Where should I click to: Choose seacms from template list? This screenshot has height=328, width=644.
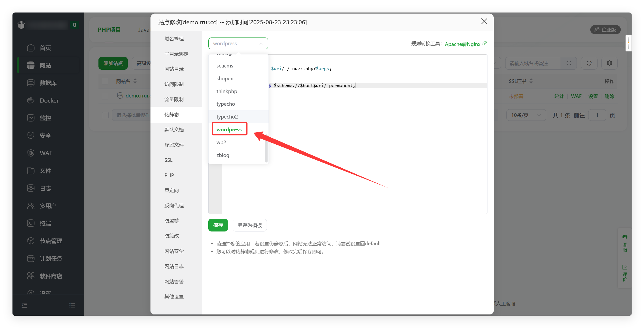[238, 66]
